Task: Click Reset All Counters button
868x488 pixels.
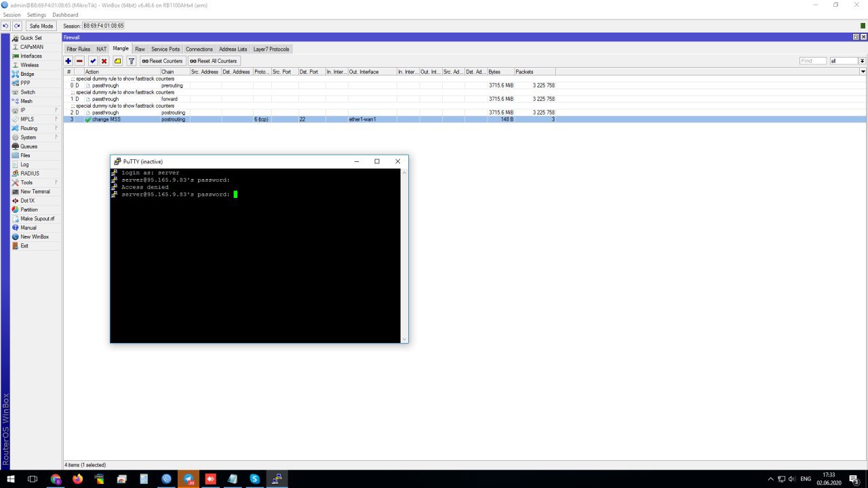Action: [x=214, y=61]
